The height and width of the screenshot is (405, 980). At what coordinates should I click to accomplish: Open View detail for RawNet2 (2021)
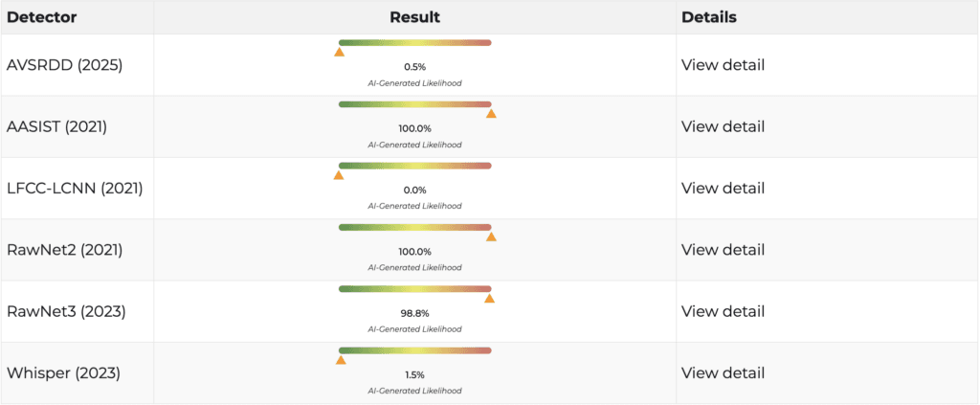[x=723, y=250]
